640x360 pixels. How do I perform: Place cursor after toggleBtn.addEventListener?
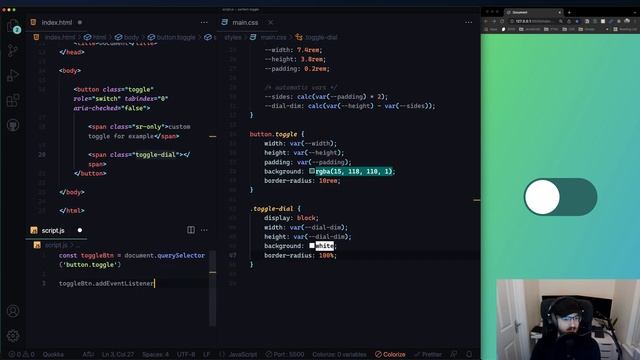pos(155,283)
